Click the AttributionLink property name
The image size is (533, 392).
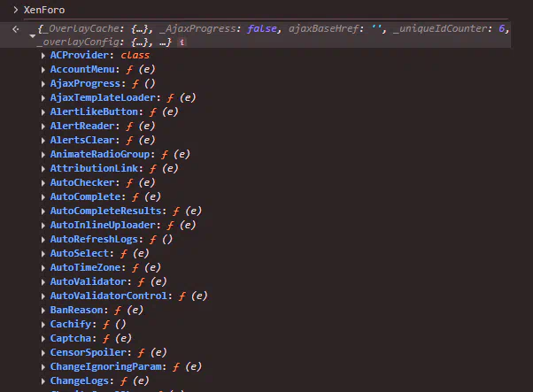pyautogui.click(x=94, y=168)
